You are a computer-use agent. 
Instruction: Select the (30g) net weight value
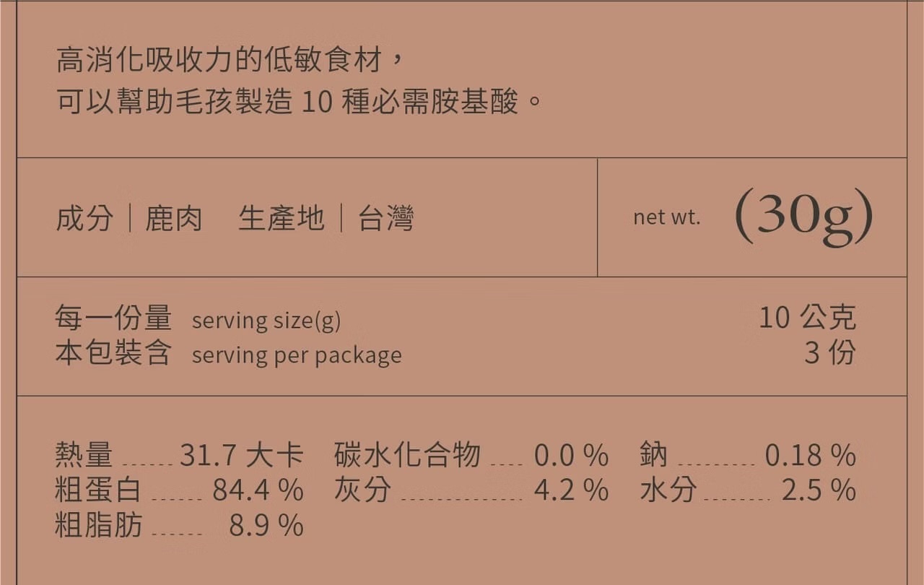click(x=803, y=216)
